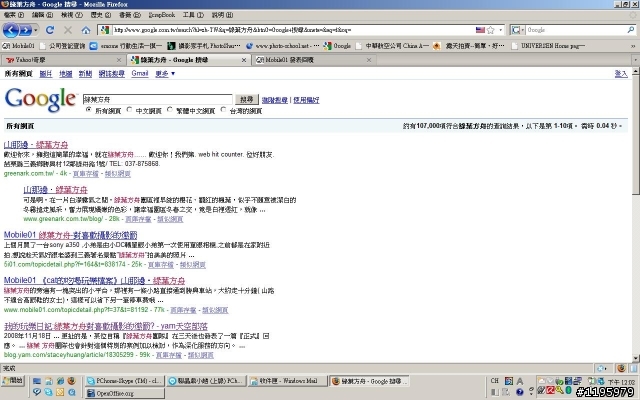Open the 檢視 menu
The height and width of the screenshot is (400, 640).
72,15
